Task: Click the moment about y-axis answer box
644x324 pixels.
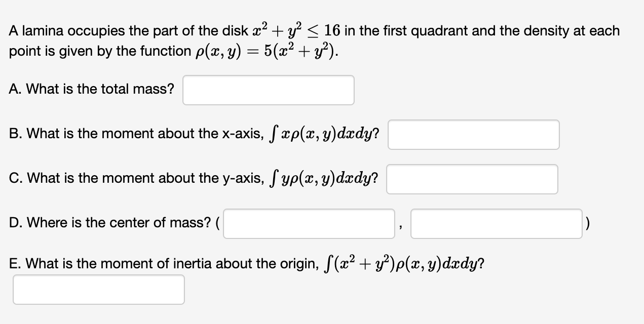Action: pos(472,179)
